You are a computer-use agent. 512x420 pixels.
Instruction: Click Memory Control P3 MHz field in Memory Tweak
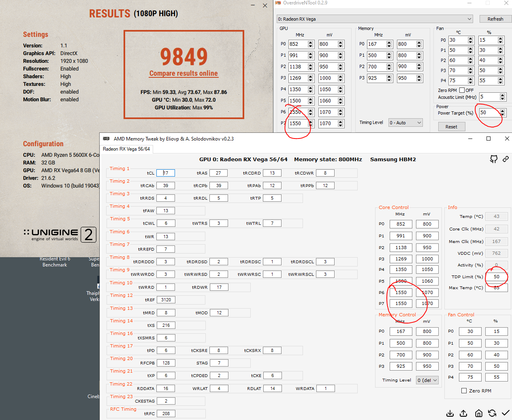tap(401, 366)
